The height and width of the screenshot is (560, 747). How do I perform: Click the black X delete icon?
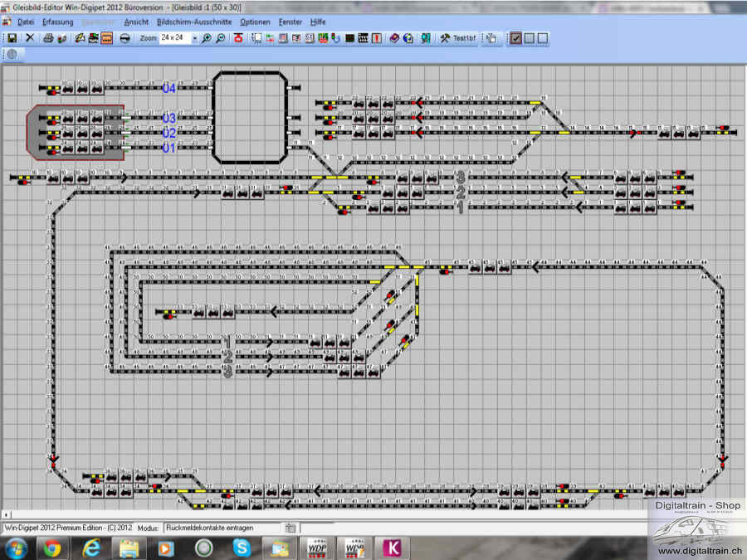pyautogui.click(x=30, y=38)
